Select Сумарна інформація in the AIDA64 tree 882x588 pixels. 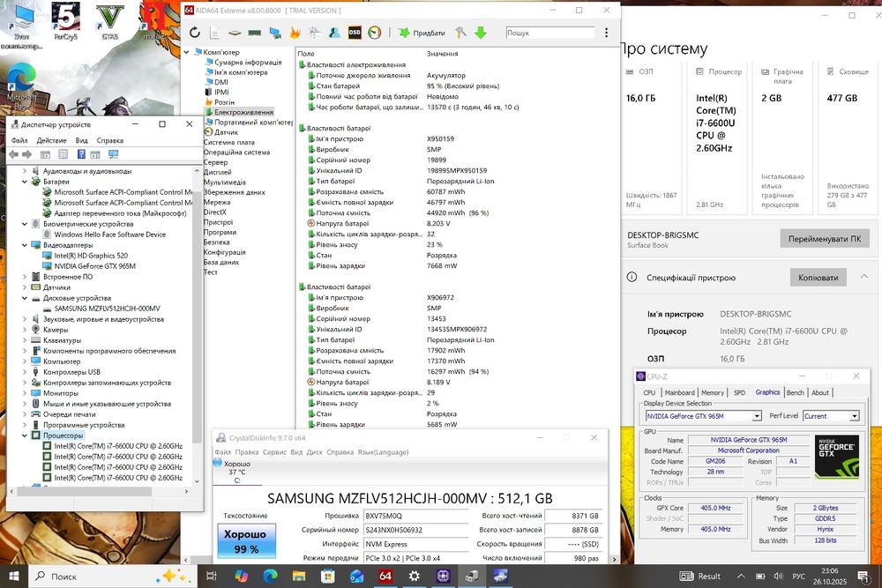point(248,63)
